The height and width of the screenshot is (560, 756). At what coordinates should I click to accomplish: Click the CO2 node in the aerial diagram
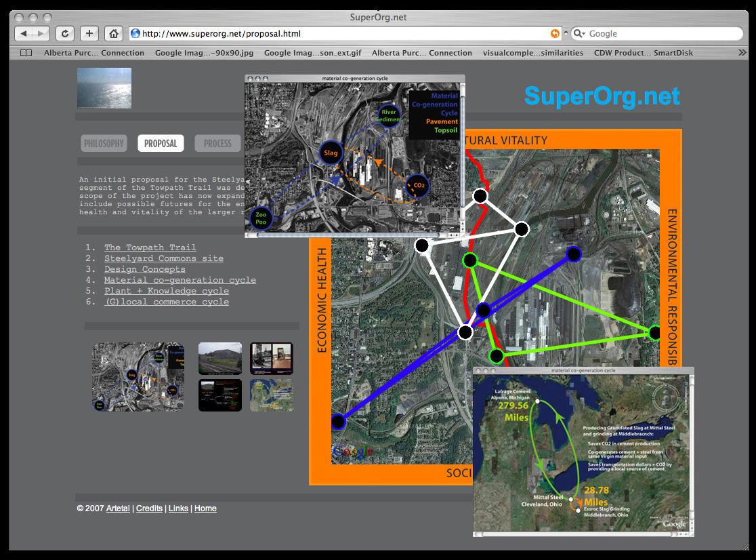(418, 185)
